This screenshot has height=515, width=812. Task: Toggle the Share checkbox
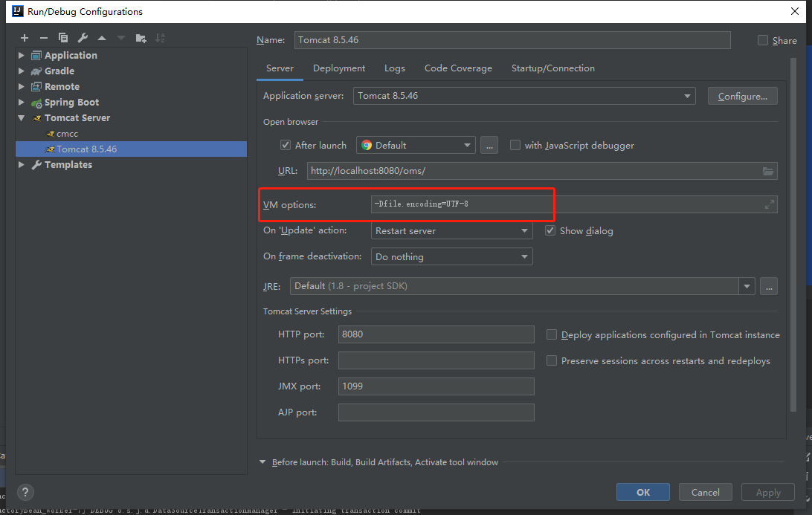coord(763,40)
